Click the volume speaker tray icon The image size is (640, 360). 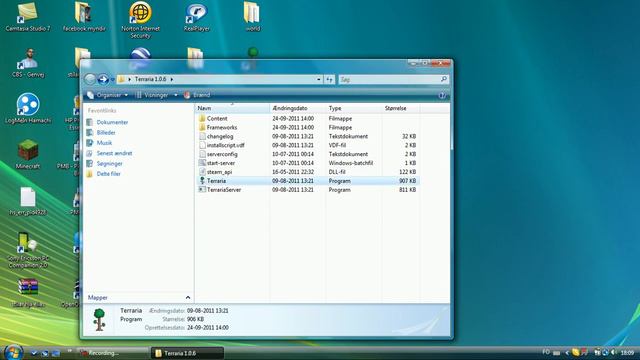(x=613, y=352)
